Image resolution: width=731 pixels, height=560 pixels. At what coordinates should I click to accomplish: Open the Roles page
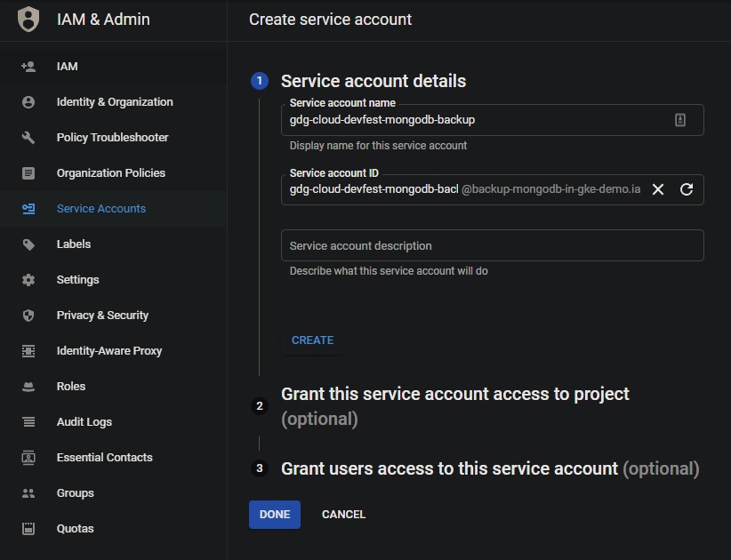click(71, 387)
